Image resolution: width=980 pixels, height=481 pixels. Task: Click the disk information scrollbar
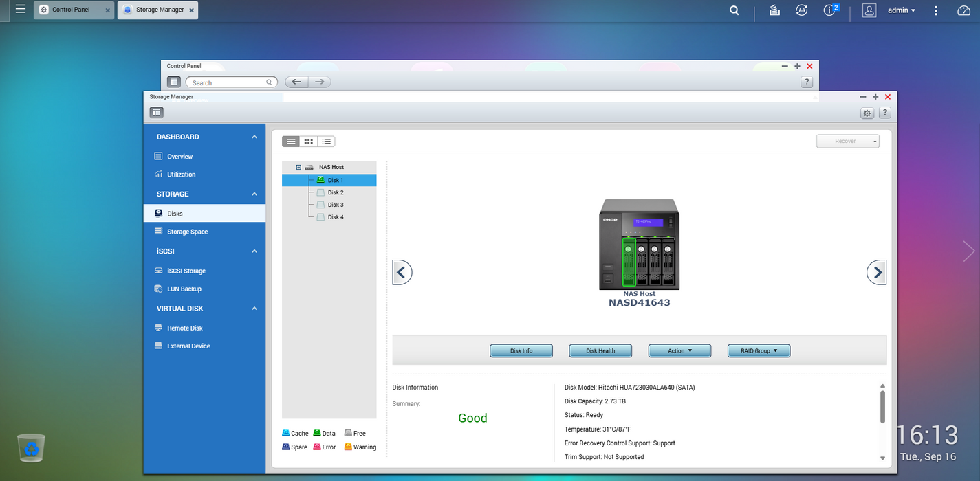click(x=882, y=407)
